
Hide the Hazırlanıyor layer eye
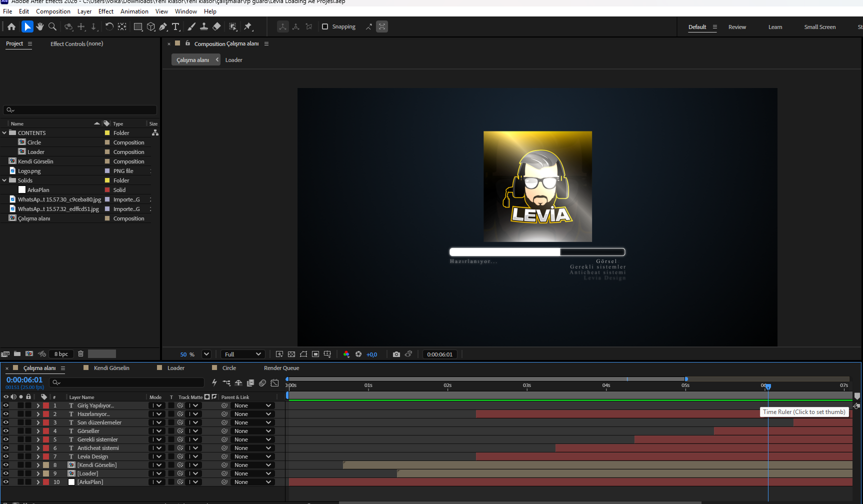tap(6, 414)
